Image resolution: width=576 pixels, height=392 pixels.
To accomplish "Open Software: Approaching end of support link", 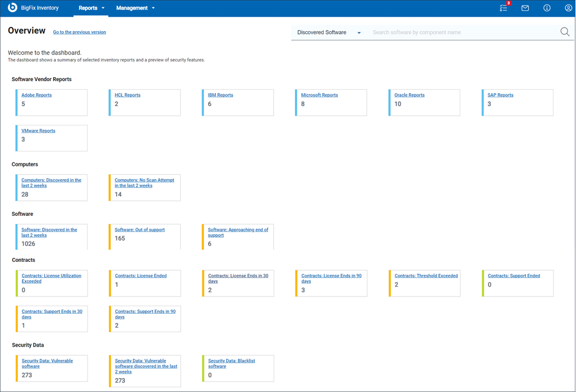I will [x=238, y=233].
